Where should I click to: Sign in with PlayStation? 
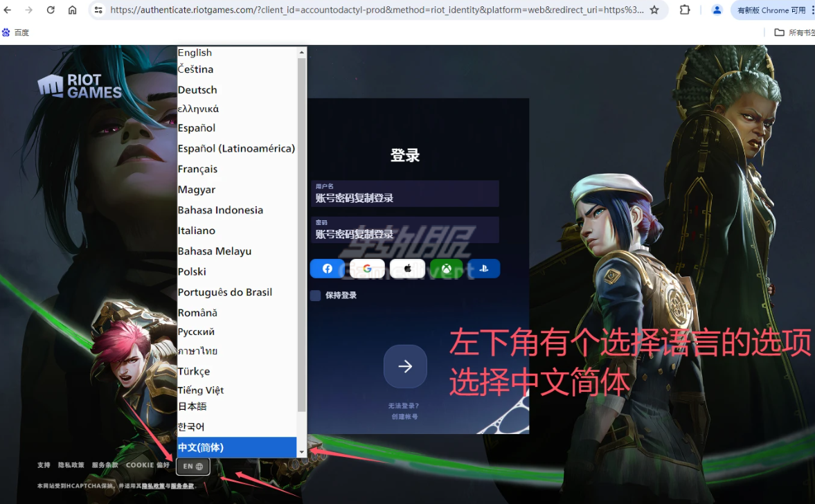[484, 269]
